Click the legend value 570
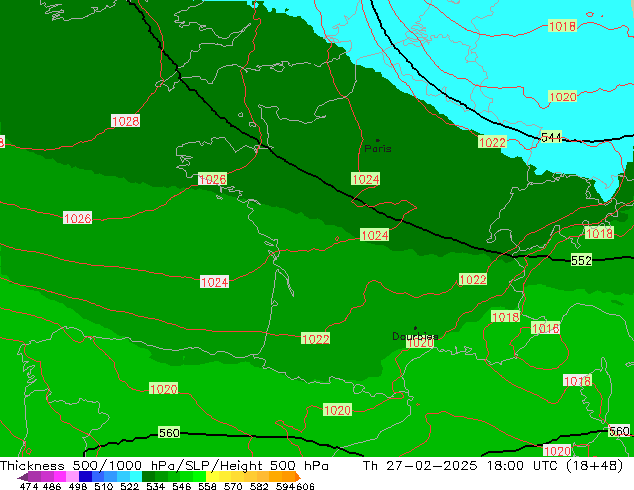This screenshot has height=490, width=634. pyautogui.click(x=233, y=486)
